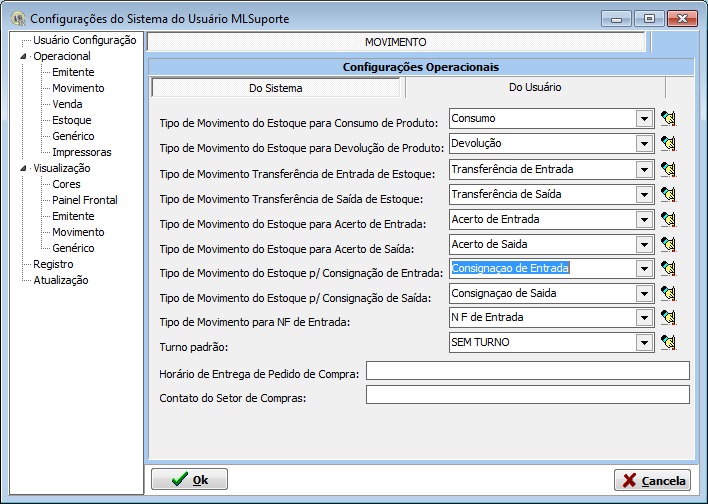Click the icon beside Transferência de Saída
The width and height of the screenshot is (708, 504).
point(668,194)
